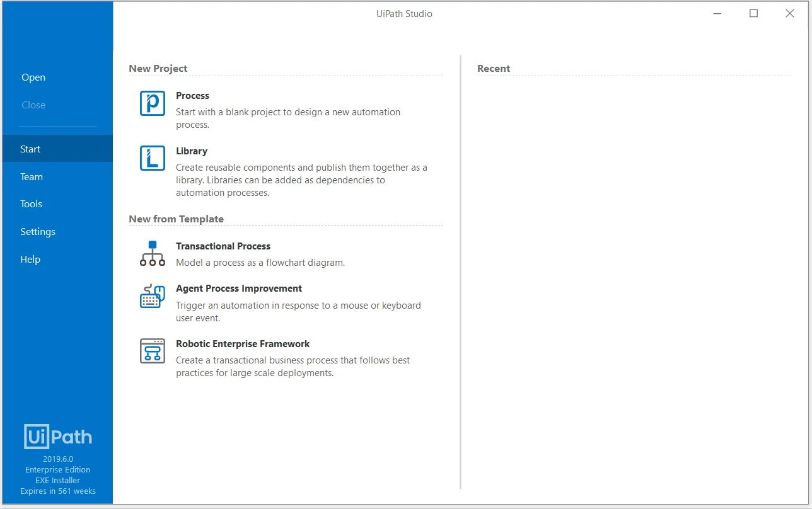Image resolution: width=812 pixels, height=509 pixels.
Task: Click the 'Create a transactional business process' description
Action: 293,367
